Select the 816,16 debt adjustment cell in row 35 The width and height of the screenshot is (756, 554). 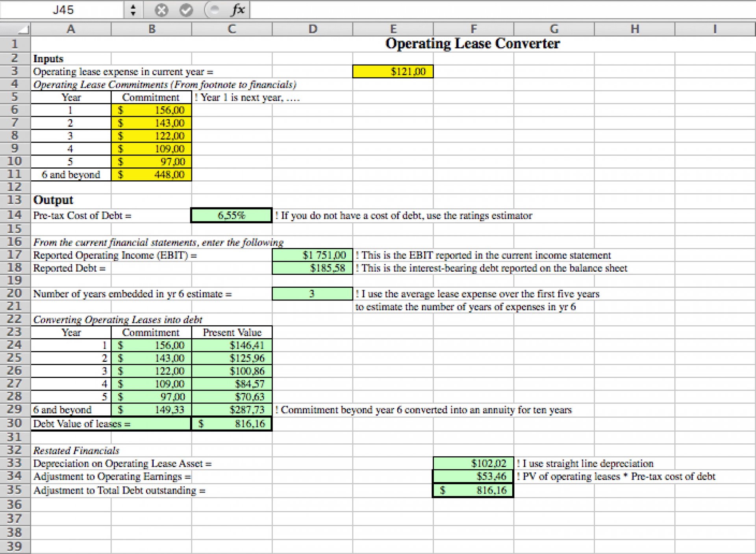pos(474,490)
